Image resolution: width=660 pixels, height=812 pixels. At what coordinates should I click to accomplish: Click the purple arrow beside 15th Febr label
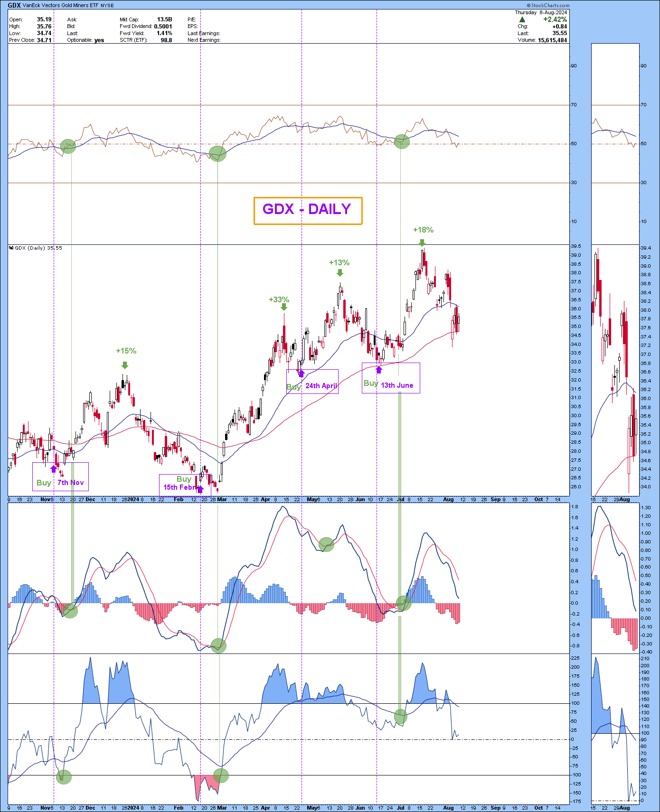pyautogui.click(x=200, y=489)
